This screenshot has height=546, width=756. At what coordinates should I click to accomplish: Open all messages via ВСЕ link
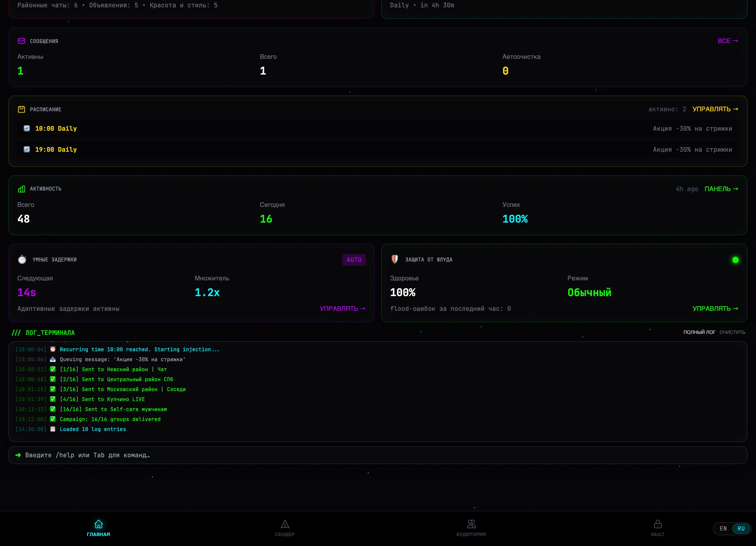click(728, 41)
